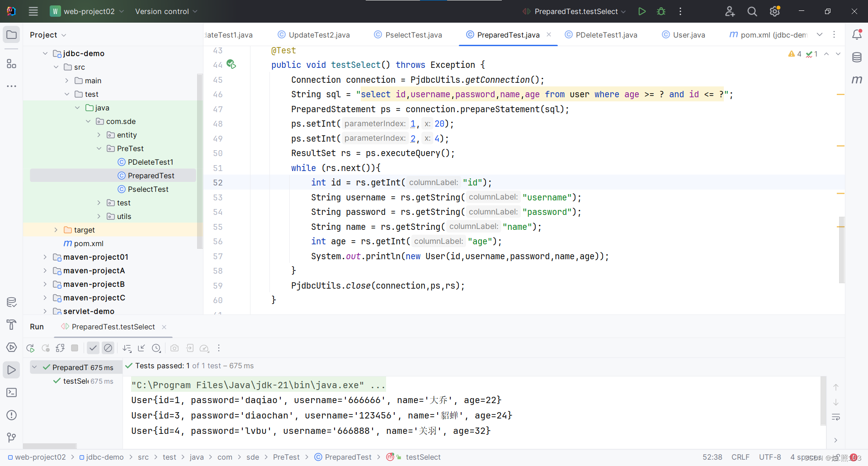The height and width of the screenshot is (466, 868).
Task: Open More Actions menu in title bar
Action: tap(680, 11)
